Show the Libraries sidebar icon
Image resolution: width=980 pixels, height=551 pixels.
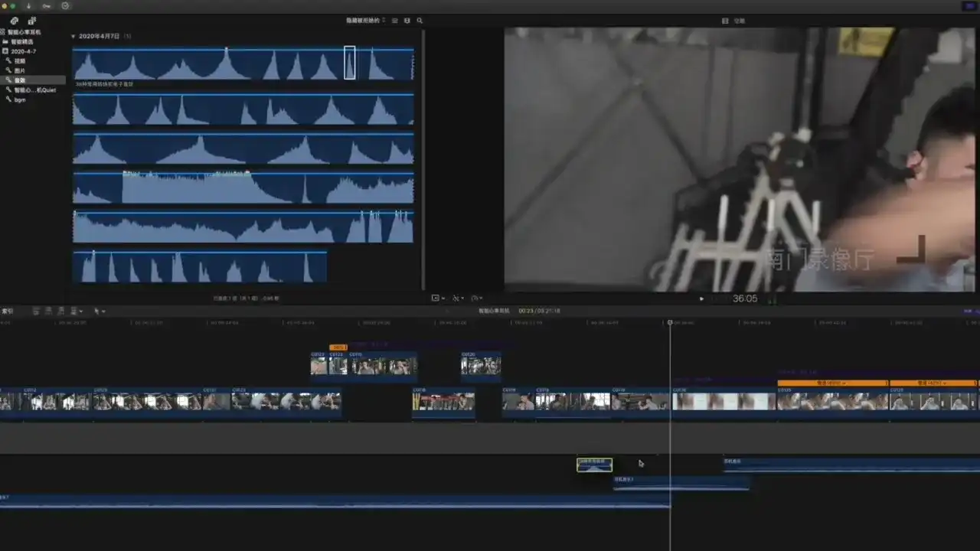[x=14, y=21]
